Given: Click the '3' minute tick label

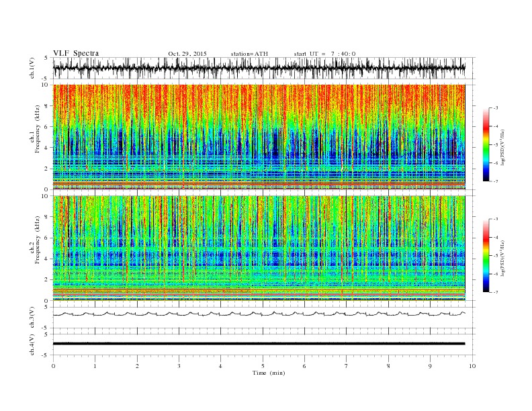Looking at the screenshot, I should (179, 366).
